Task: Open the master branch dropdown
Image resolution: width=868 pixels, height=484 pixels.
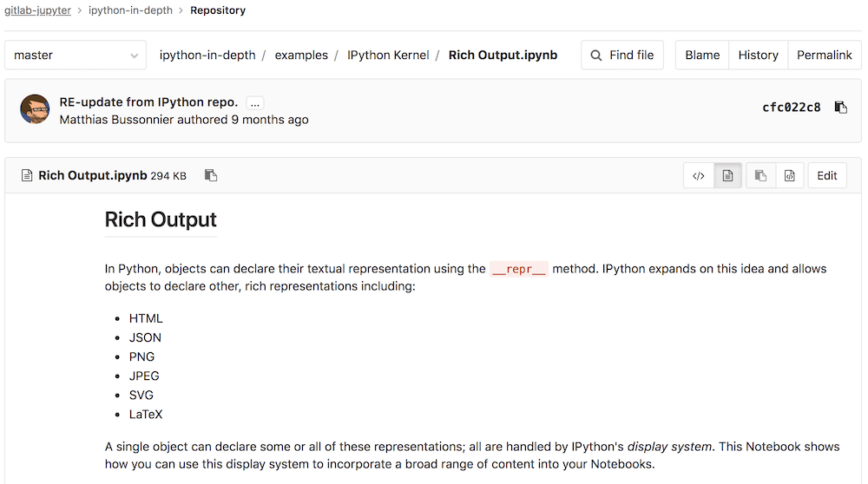Action: tap(76, 55)
